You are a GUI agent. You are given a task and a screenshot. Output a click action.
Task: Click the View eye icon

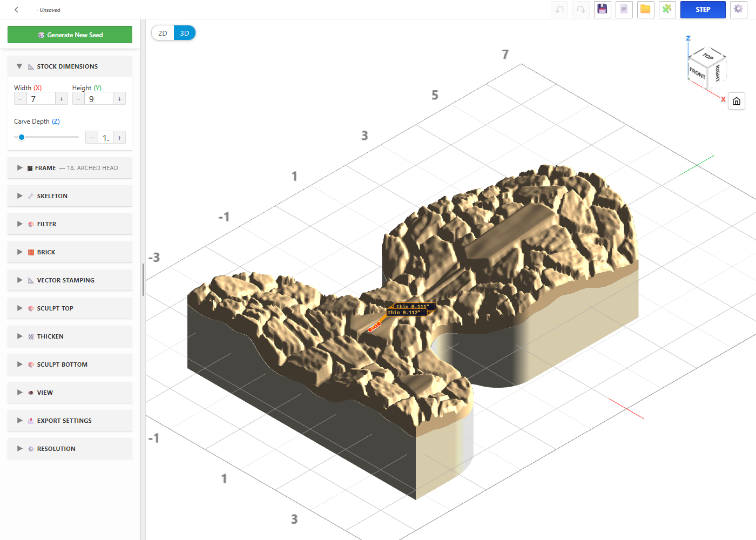coord(31,393)
